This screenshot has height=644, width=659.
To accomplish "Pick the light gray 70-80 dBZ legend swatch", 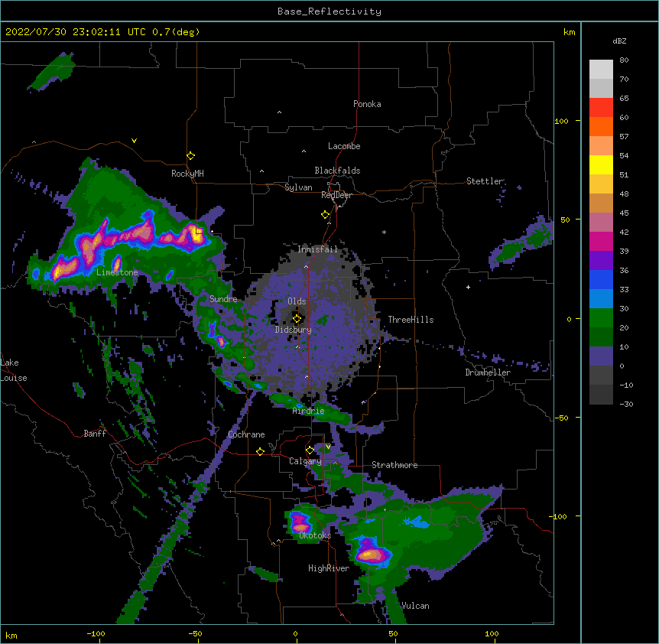I will (x=601, y=70).
